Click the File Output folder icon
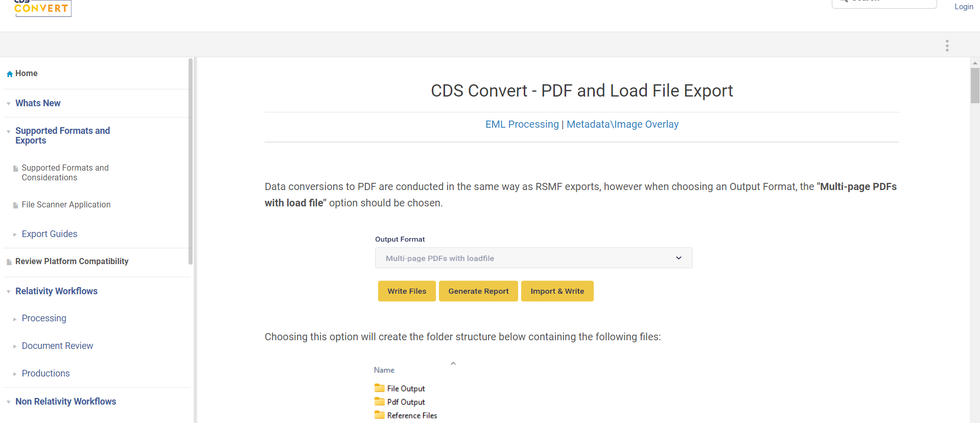Viewport: 980px width, 423px height. point(380,388)
